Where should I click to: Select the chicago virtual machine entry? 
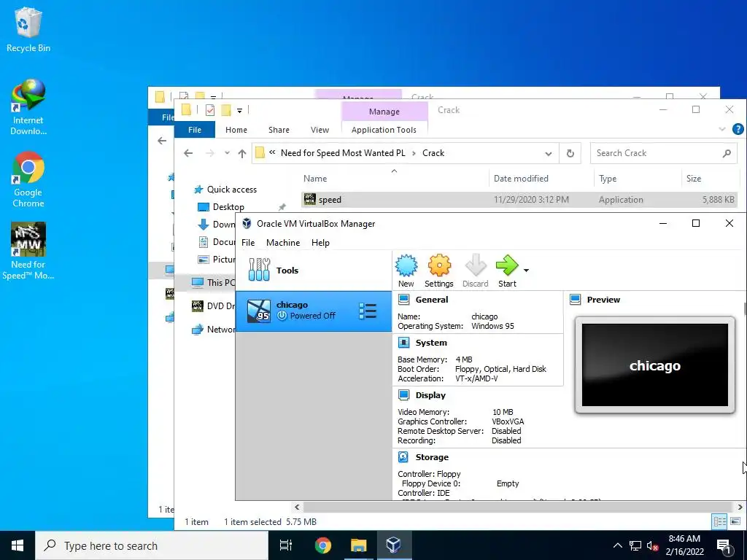point(314,311)
